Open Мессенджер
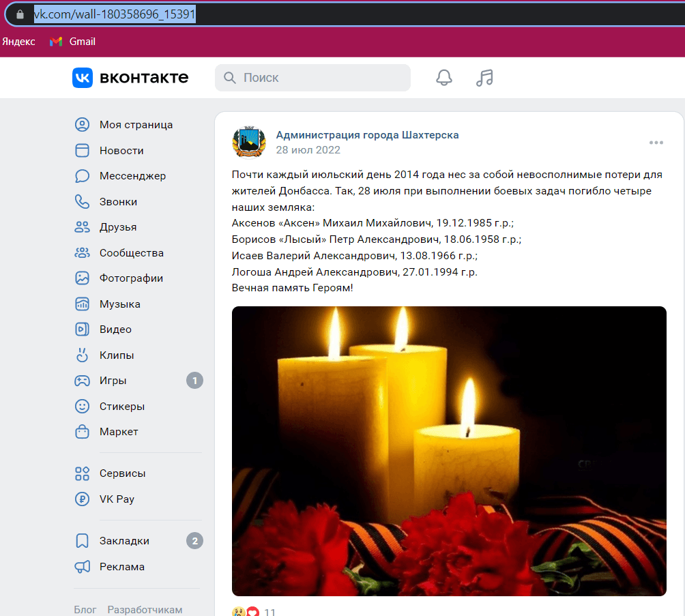Viewport: 685px width, 616px height. pos(133,176)
